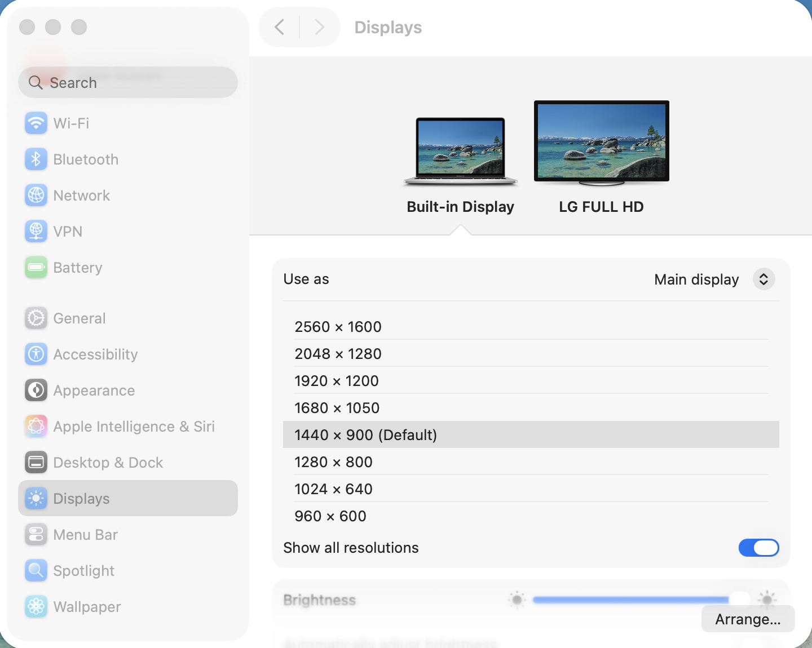
Task: Click the Wi-Fi icon in sidebar
Action: pos(36,123)
